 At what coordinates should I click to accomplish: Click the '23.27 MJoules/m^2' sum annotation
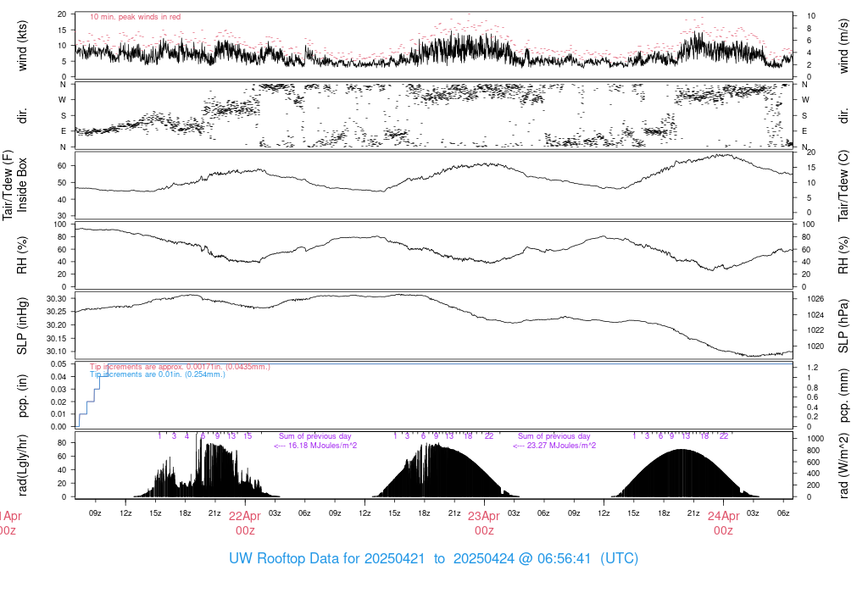pyautogui.click(x=554, y=445)
